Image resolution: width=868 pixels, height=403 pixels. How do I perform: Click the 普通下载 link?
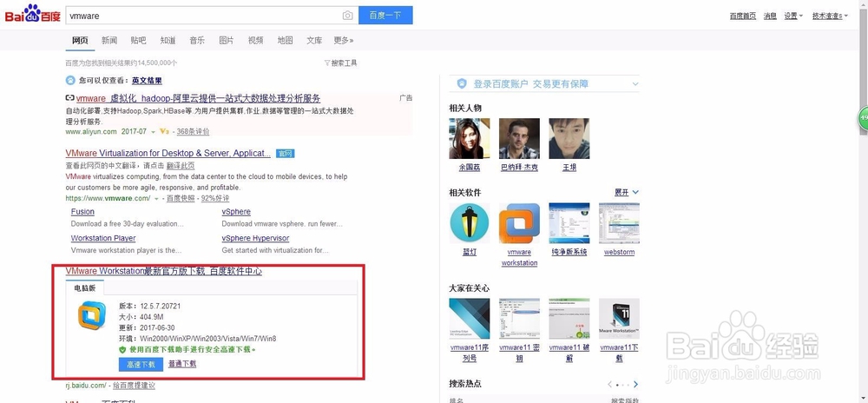point(182,364)
